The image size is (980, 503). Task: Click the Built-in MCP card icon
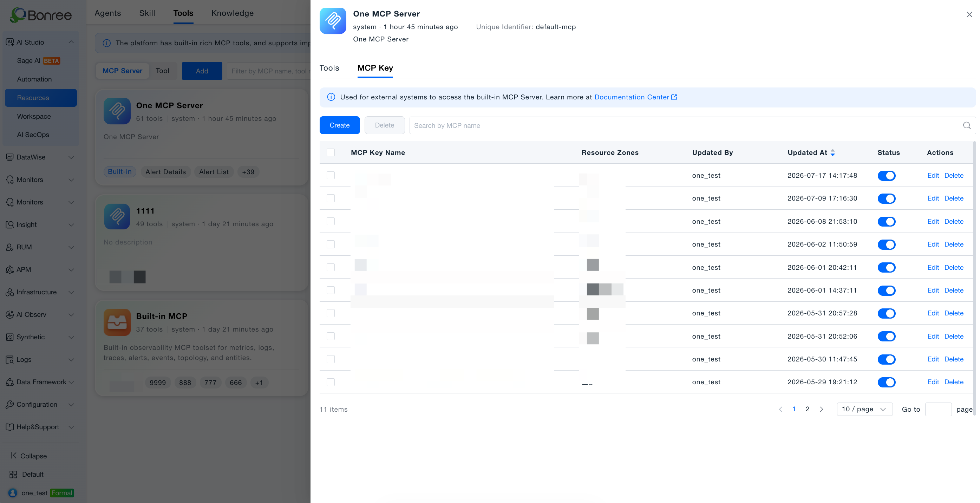[x=117, y=322]
